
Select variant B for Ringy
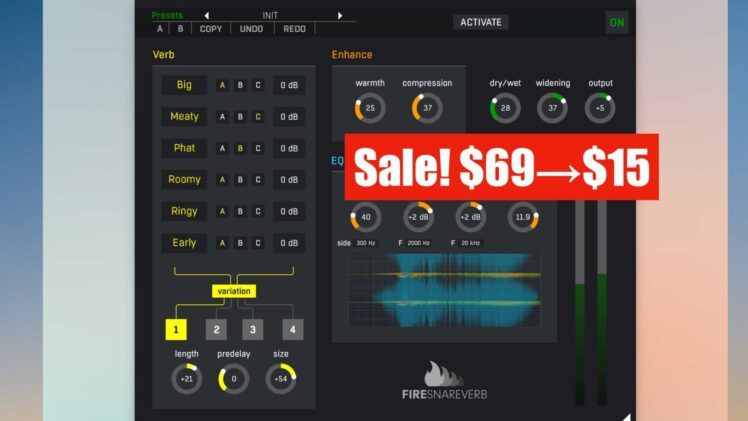240,211
